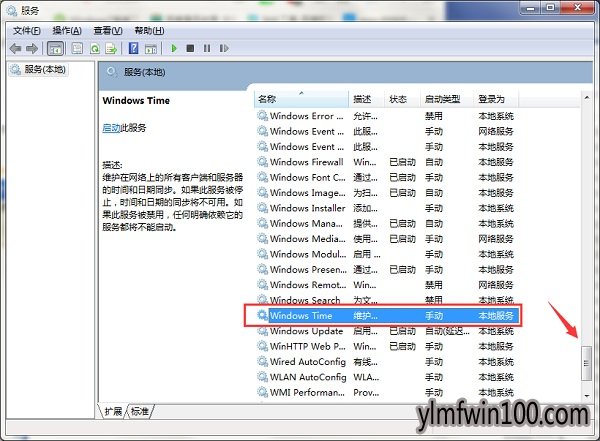This screenshot has height=441, width=600.
Task: Click the gear icon of Windows Media... row
Action: [x=262, y=238]
